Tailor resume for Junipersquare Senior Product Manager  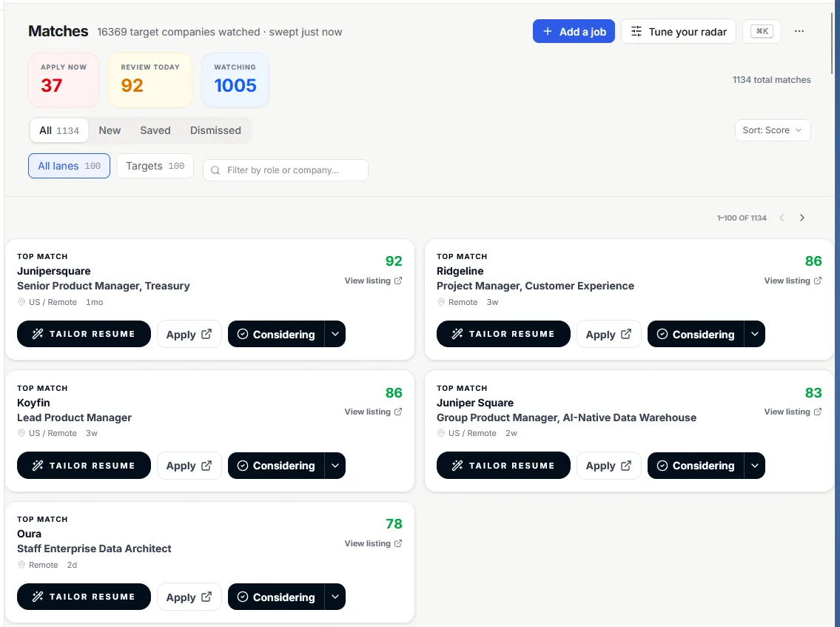(x=84, y=334)
